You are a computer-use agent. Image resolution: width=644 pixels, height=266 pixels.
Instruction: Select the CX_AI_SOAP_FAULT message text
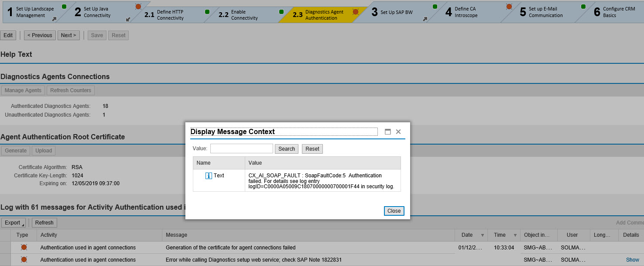click(x=322, y=181)
